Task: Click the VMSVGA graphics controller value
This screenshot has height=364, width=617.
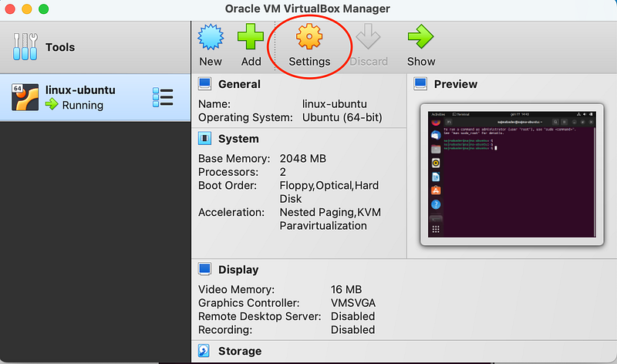Action: 353,303
